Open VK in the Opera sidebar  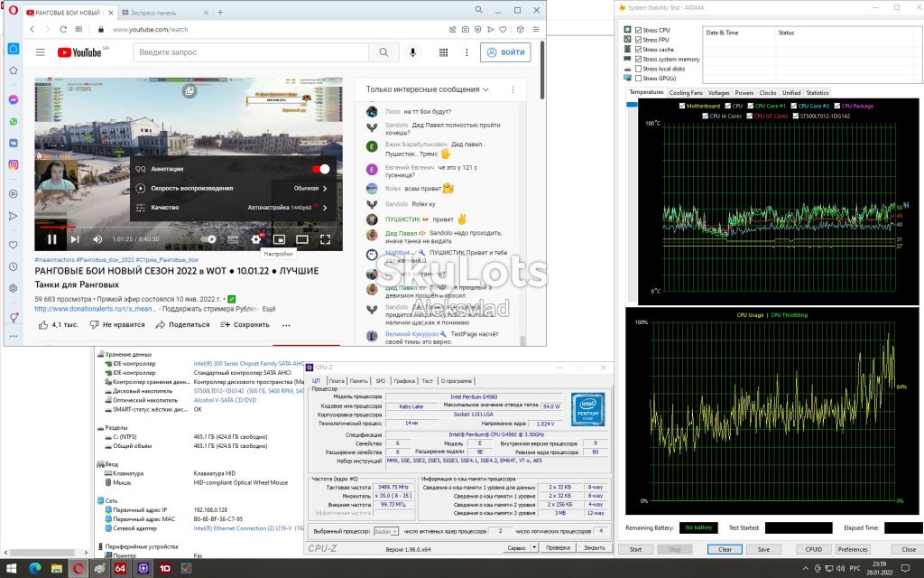[x=13, y=144]
